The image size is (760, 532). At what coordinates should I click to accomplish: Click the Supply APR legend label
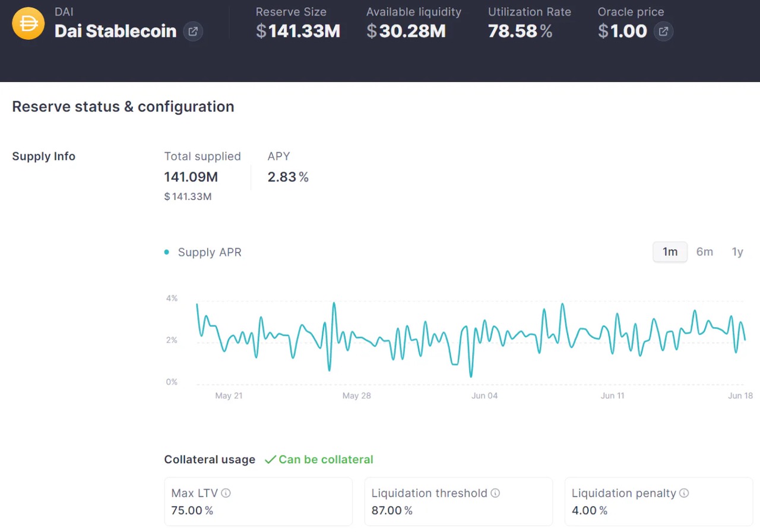coord(210,252)
